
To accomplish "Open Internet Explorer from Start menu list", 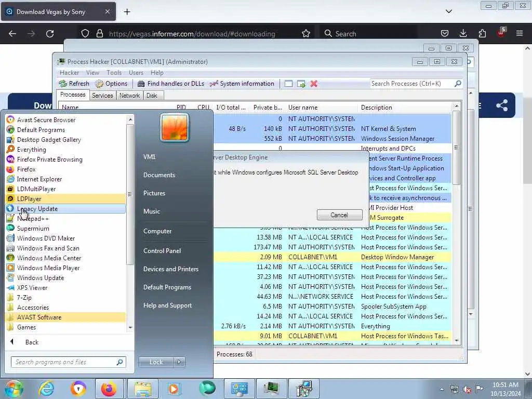I will click(x=66, y=179).
